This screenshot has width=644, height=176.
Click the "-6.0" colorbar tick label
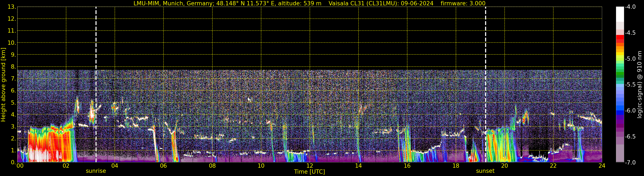[630, 110]
